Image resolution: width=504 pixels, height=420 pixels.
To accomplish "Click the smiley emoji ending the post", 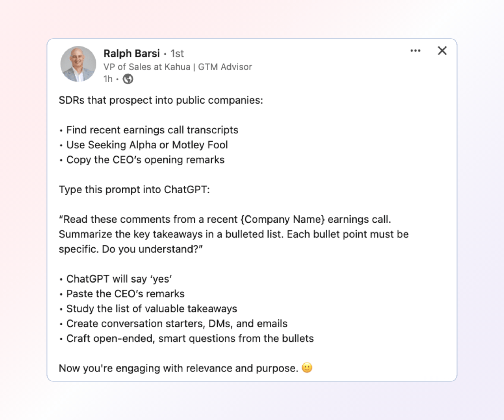I will coord(307,368).
